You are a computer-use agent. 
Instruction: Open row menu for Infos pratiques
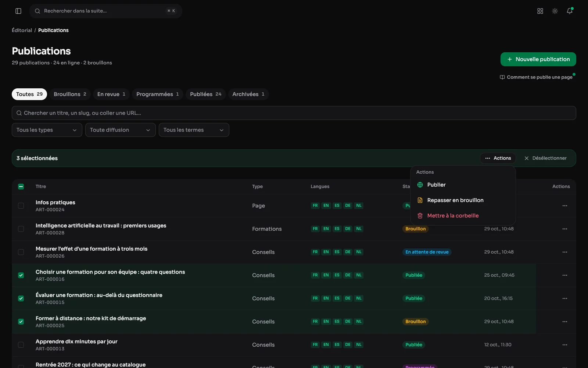click(x=565, y=206)
